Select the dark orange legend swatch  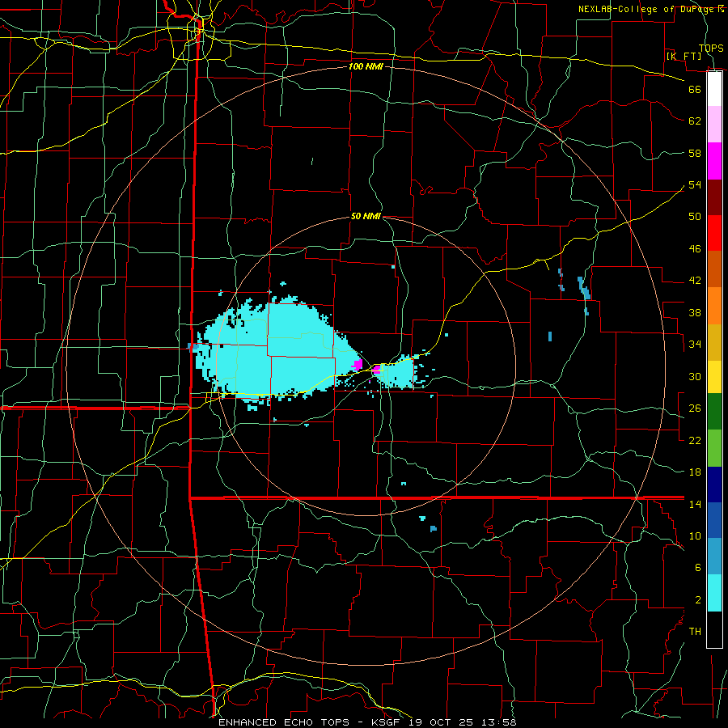pyautogui.click(x=714, y=269)
